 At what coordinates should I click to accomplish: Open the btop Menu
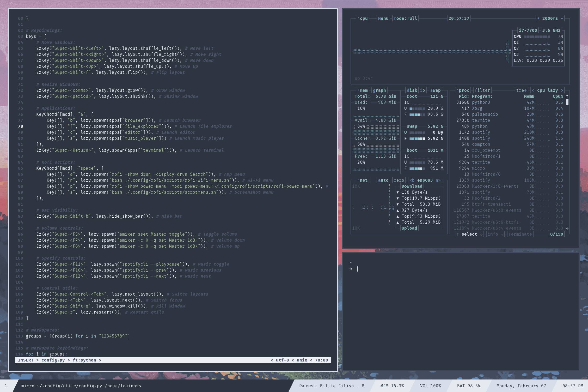pyautogui.click(x=383, y=19)
